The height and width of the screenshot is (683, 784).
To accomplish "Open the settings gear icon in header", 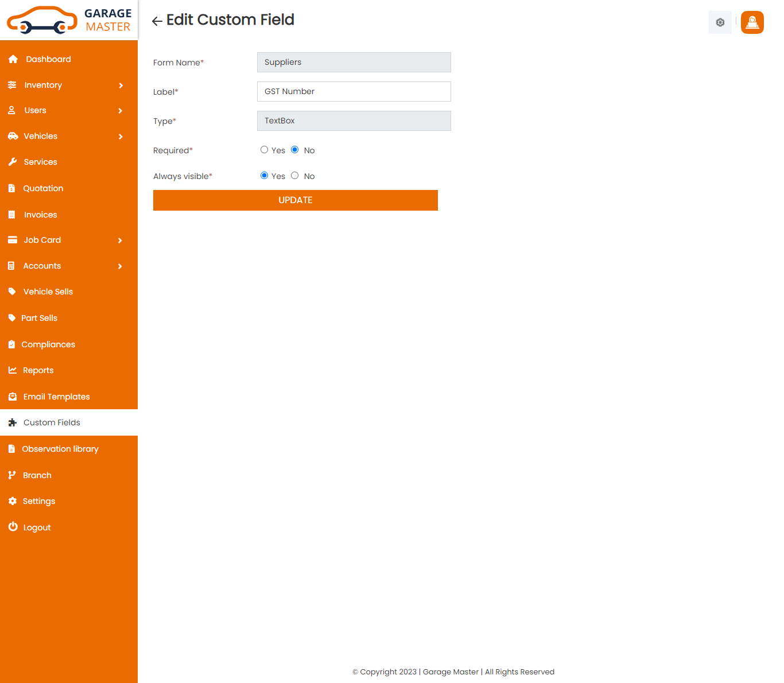I will point(720,22).
